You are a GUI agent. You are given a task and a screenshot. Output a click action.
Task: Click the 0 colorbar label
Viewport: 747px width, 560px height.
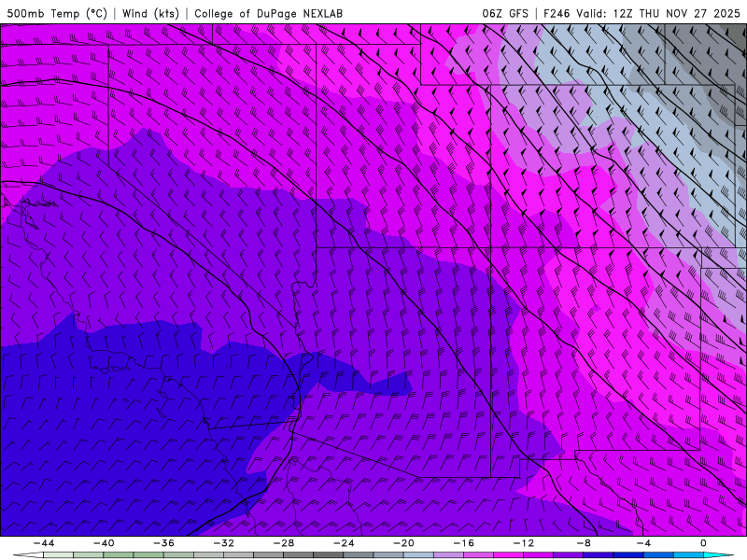pyautogui.click(x=704, y=543)
